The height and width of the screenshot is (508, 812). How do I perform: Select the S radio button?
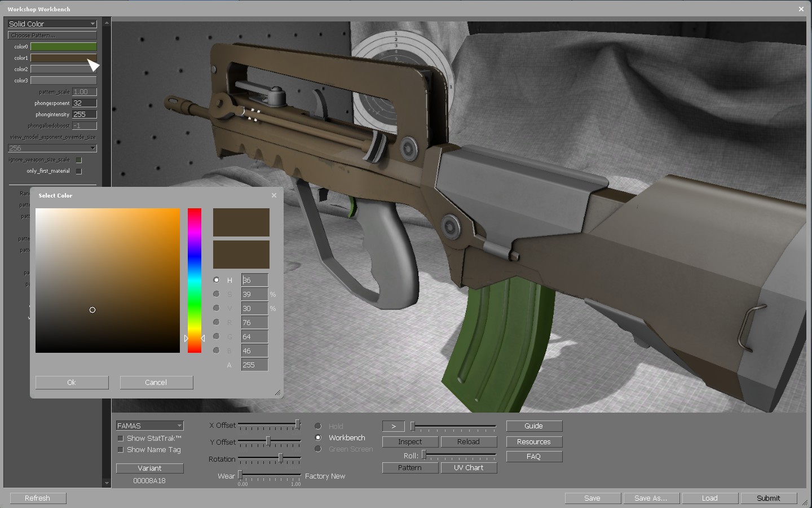pos(216,294)
